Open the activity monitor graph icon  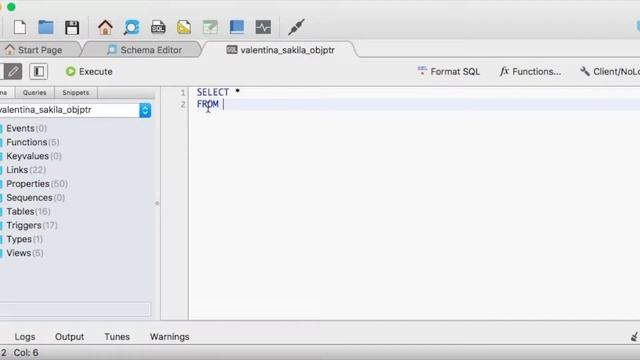pyautogui.click(x=263, y=27)
